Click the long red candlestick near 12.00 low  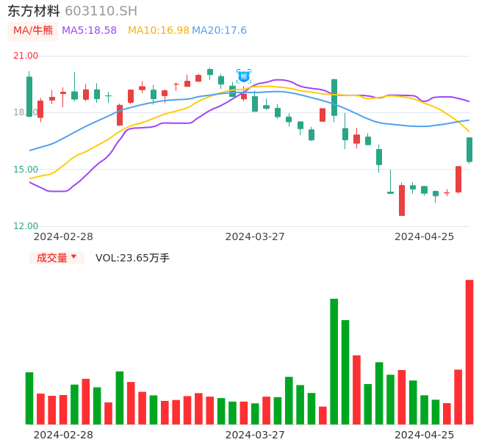402,200
